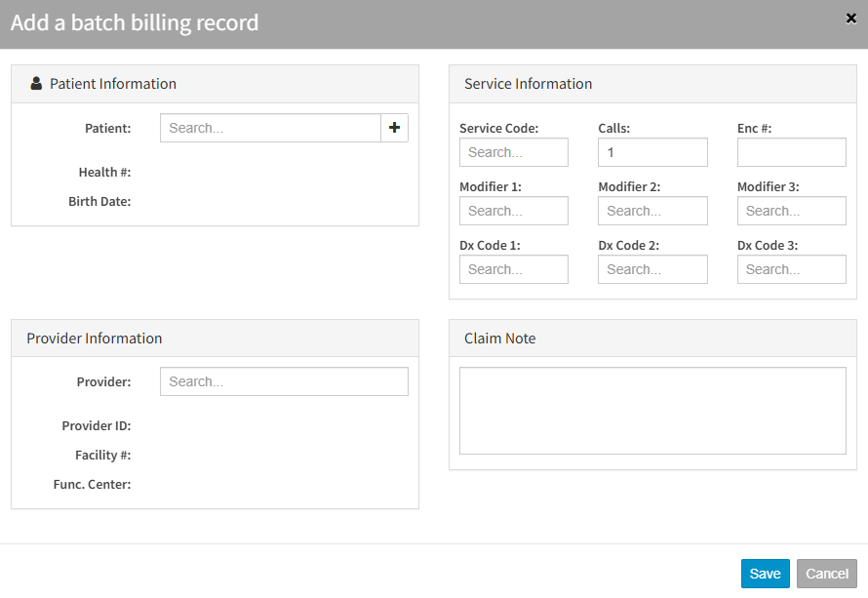Screen dimensions: 868x598
Task: Click the plus icon to add patient
Action: pyautogui.click(x=394, y=128)
